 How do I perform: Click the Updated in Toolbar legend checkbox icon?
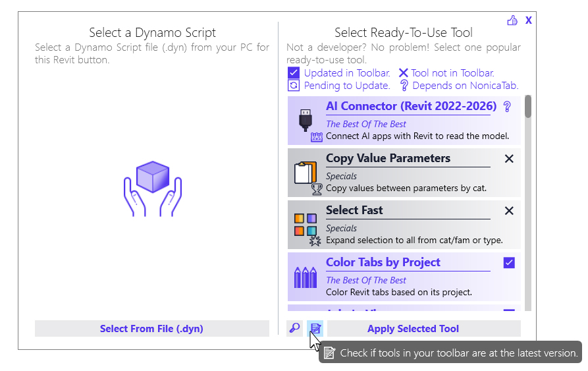tap(294, 72)
